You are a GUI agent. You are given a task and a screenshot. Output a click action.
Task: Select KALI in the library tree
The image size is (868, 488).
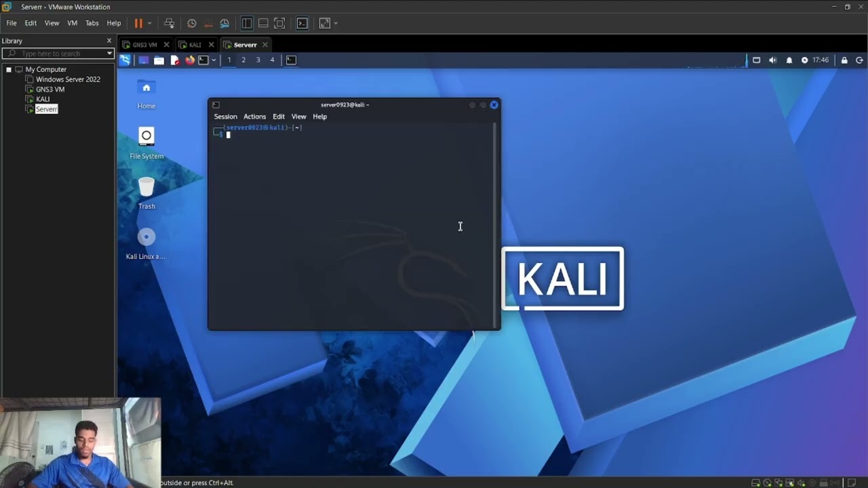(43, 99)
